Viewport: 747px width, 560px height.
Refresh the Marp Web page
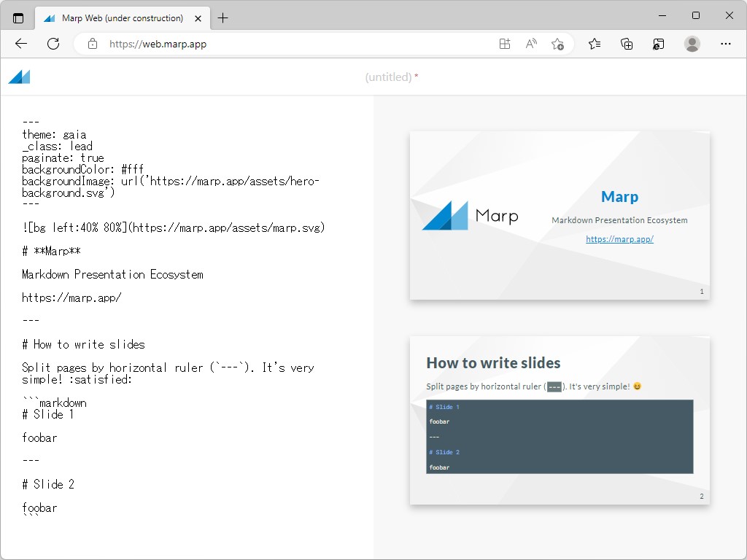pyautogui.click(x=53, y=44)
